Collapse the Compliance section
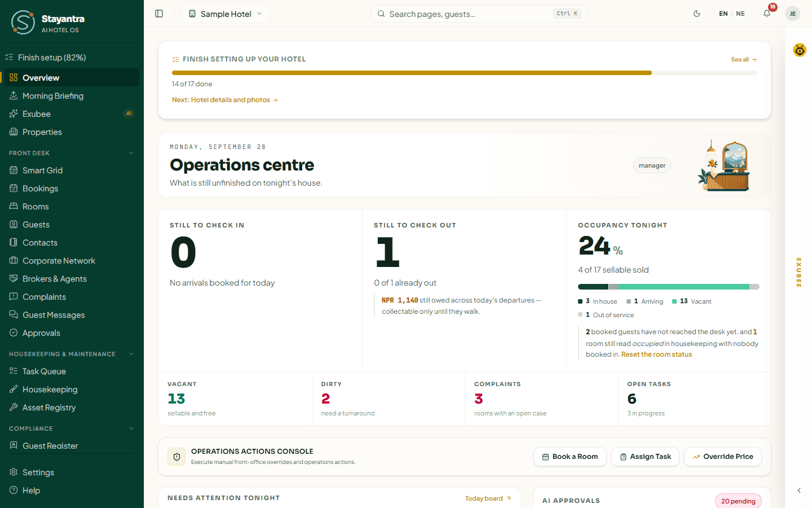The image size is (812, 508). click(72, 428)
